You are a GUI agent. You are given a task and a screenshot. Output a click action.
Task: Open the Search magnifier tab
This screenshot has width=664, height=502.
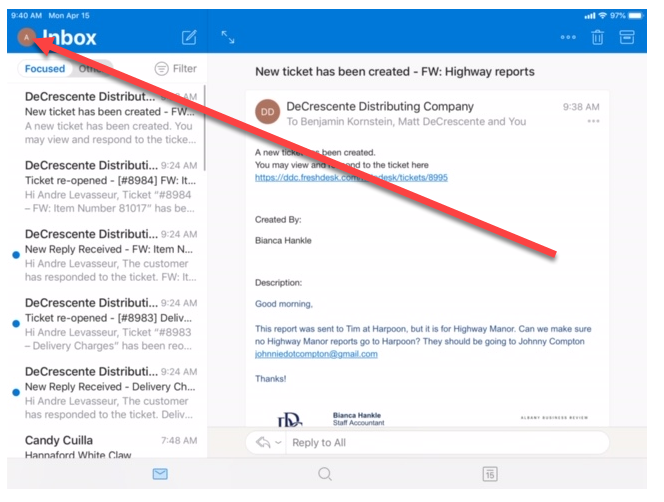[x=325, y=474]
